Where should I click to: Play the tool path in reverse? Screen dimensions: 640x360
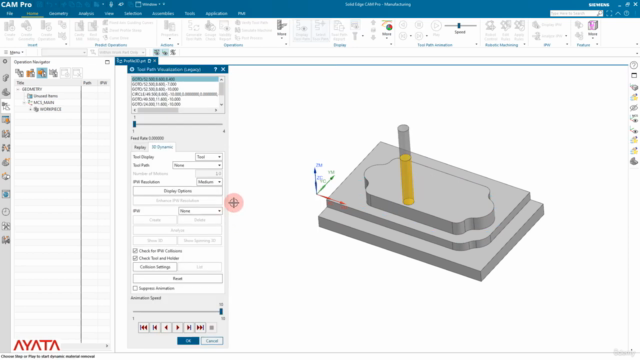click(166, 327)
